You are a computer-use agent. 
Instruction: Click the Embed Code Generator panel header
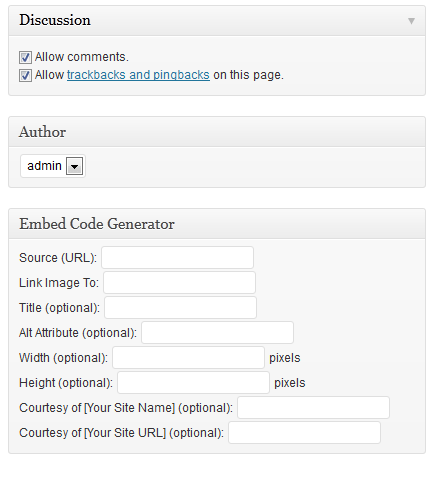pos(217,224)
